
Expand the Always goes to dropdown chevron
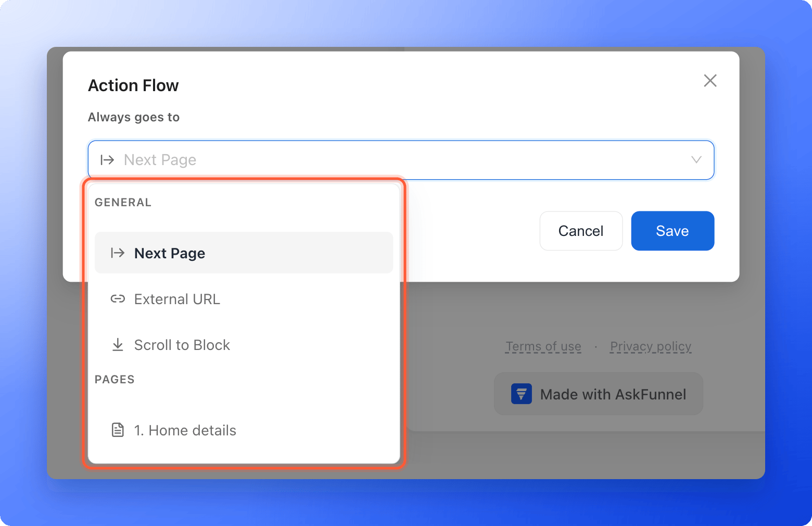click(x=696, y=160)
